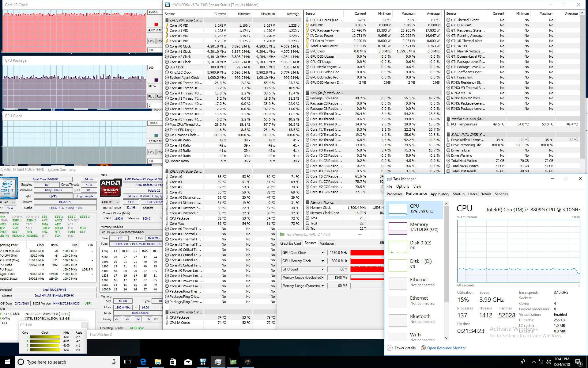
Task: Click teal color swatch in GPU Clock graph
Action: tap(156, 136)
